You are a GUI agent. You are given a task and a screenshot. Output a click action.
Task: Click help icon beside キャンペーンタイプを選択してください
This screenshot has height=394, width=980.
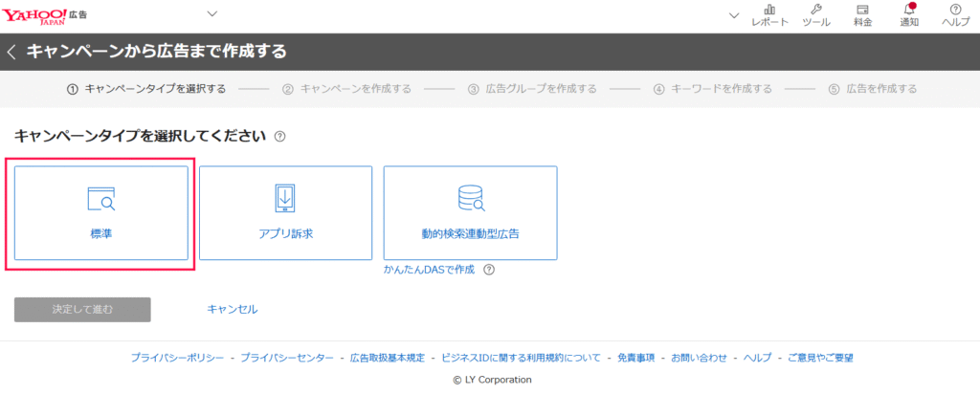(x=280, y=136)
